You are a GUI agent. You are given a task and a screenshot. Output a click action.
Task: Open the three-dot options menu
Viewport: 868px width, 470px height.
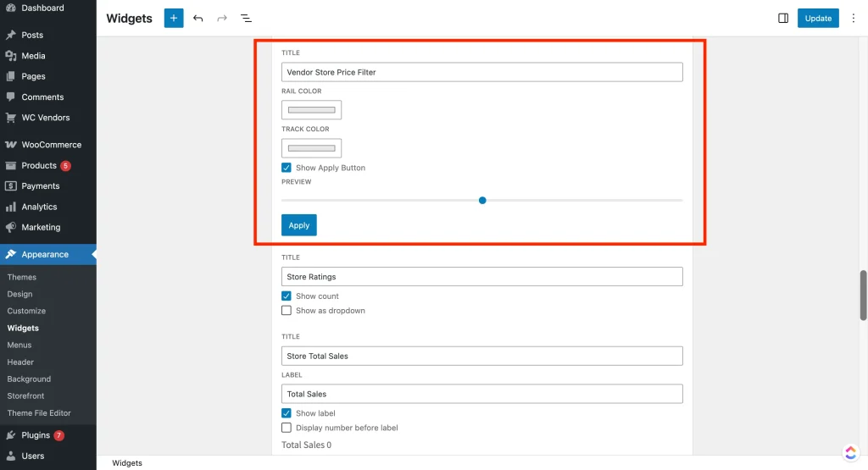click(853, 18)
